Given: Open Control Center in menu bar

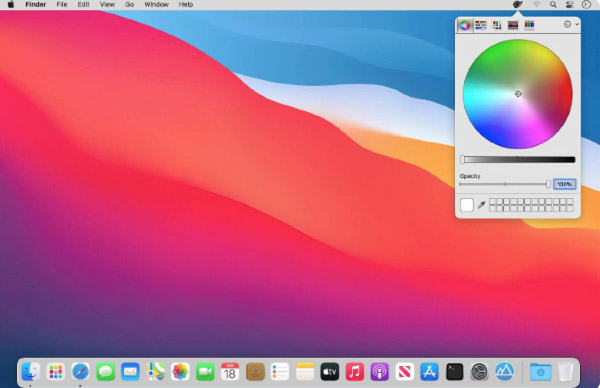Looking at the screenshot, I should coord(569,5).
